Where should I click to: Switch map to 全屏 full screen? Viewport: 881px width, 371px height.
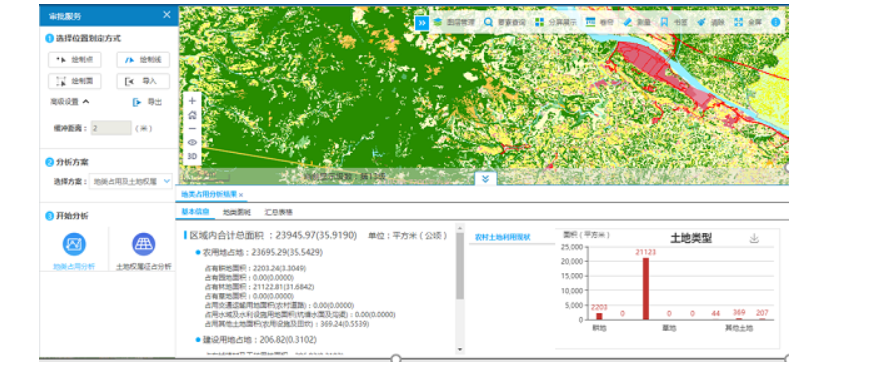pos(748,22)
